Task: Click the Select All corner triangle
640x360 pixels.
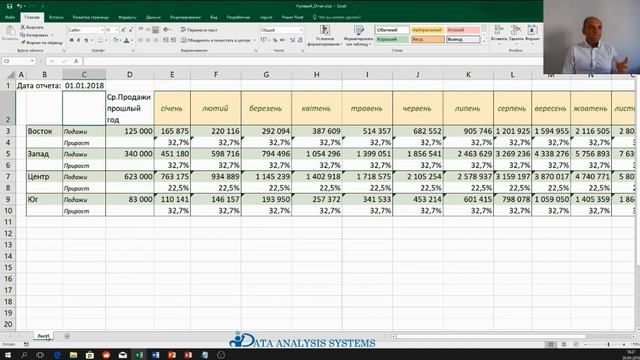Action: coord(11,75)
